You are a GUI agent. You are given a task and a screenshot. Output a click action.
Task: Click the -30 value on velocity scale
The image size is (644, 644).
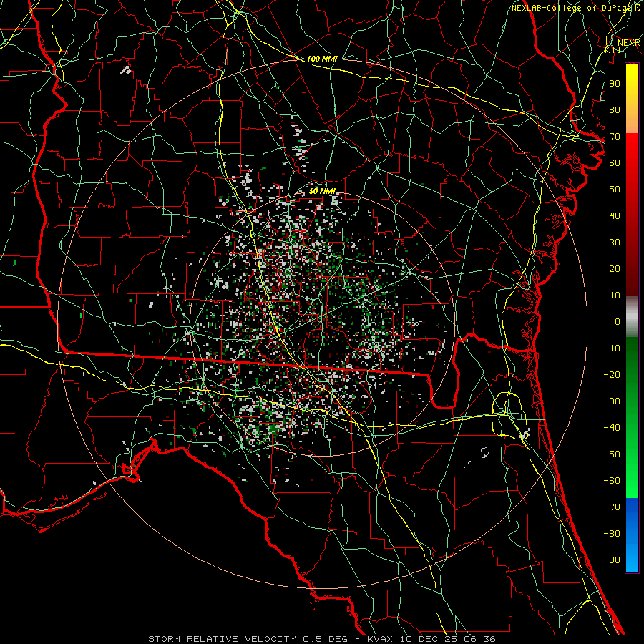(612, 401)
